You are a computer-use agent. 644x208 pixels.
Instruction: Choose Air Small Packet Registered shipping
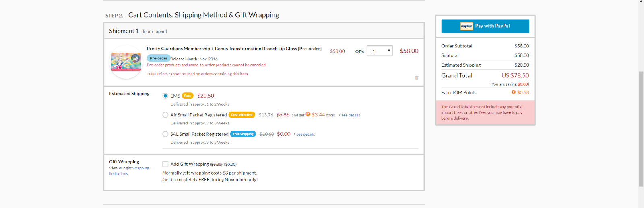pyautogui.click(x=165, y=115)
